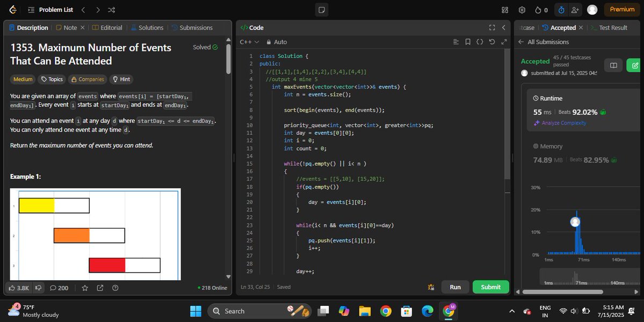
Task: Click the runtime distribution marker
Action: [x=575, y=222]
